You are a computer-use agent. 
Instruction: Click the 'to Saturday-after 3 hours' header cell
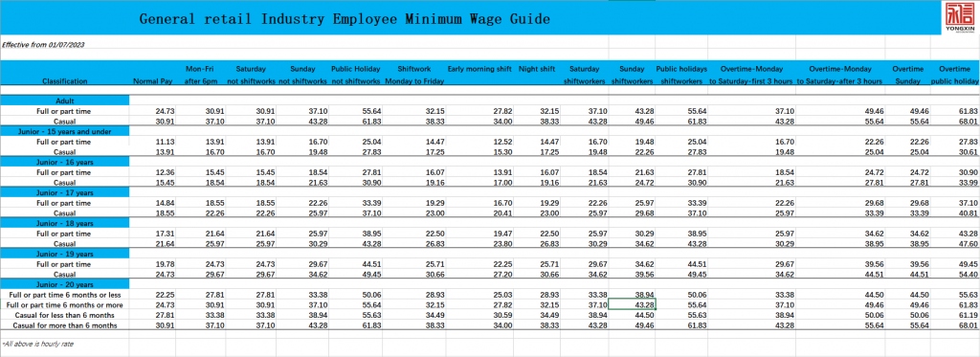coord(840,80)
